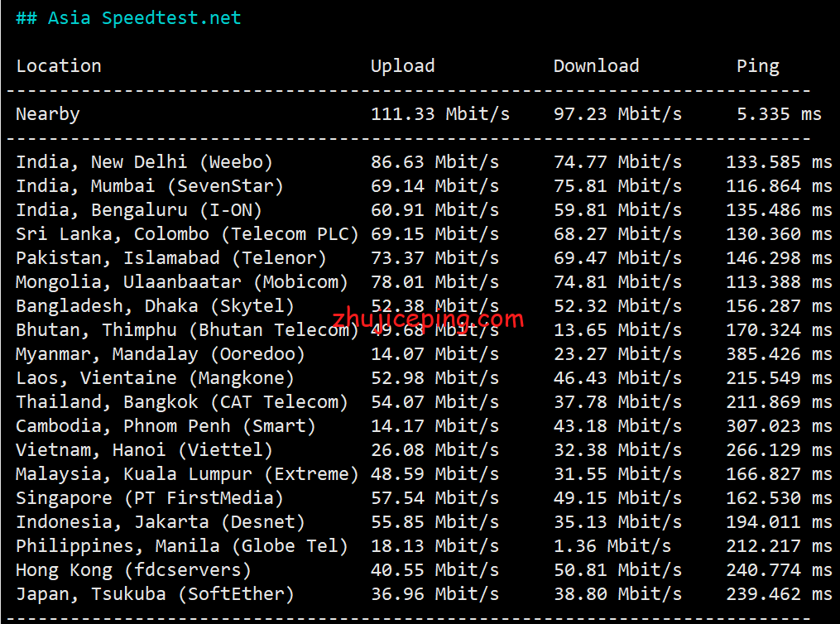The width and height of the screenshot is (840, 624).
Task: Select Colombo ping "130.360 ms"
Action: [779, 234]
